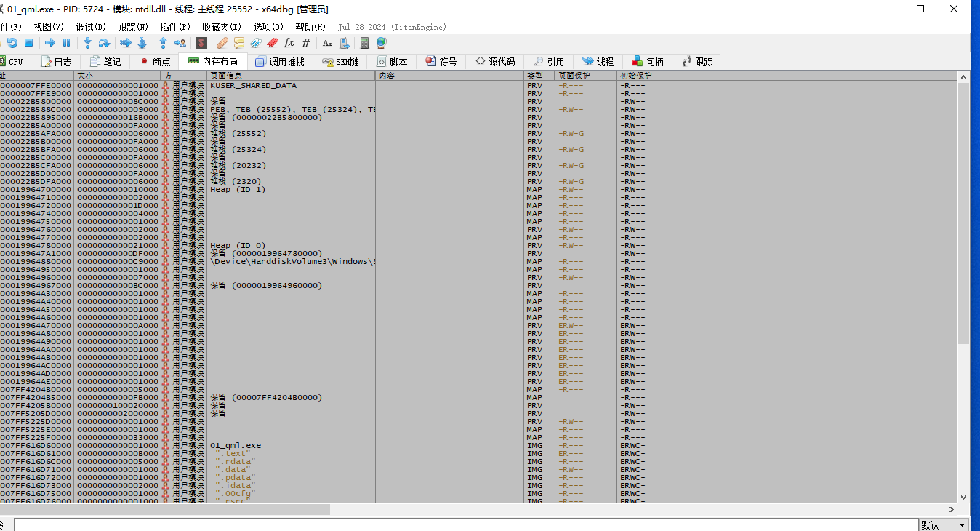Click the A₂ string references icon
The height and width of the screenshot is (531, 980).
point(327,43)
